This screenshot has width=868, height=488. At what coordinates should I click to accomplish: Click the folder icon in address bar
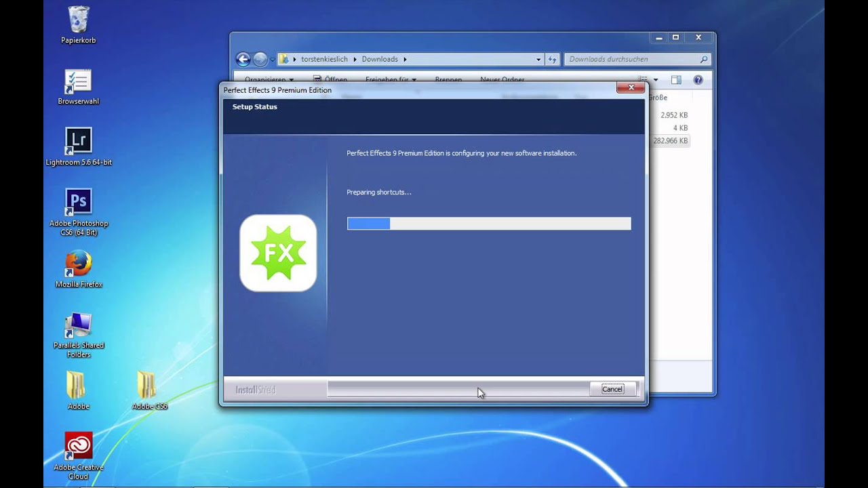(x=285, y=60)
